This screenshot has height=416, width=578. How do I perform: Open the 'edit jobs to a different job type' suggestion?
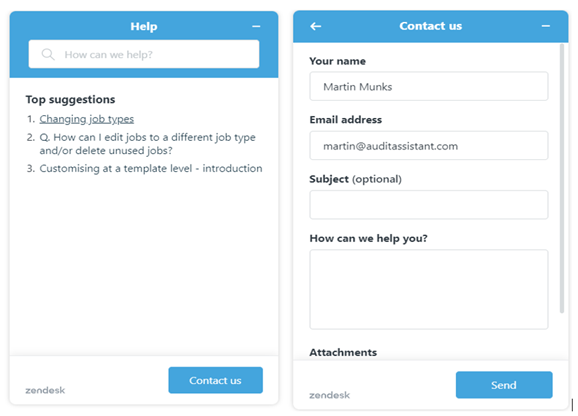(x=147, y=144)
